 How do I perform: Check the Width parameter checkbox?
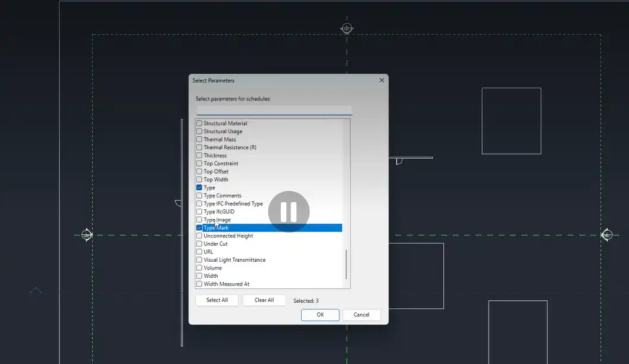(x=199, y=276)
